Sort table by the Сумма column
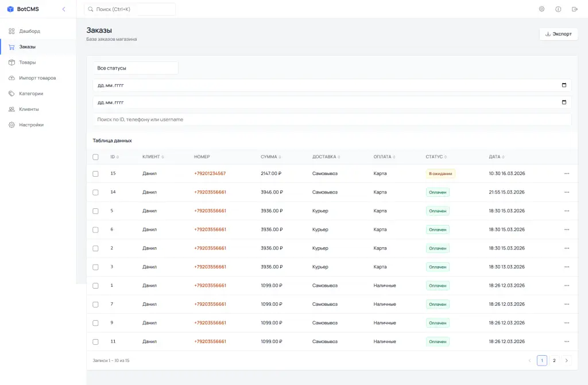The width and height of the screenshot is (588, 385). click(271, 157)
